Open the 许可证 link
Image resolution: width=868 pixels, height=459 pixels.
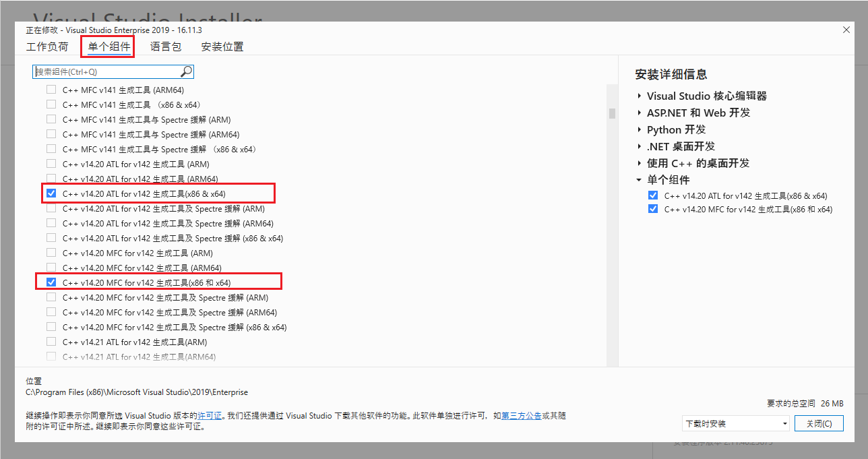point(210,416)
